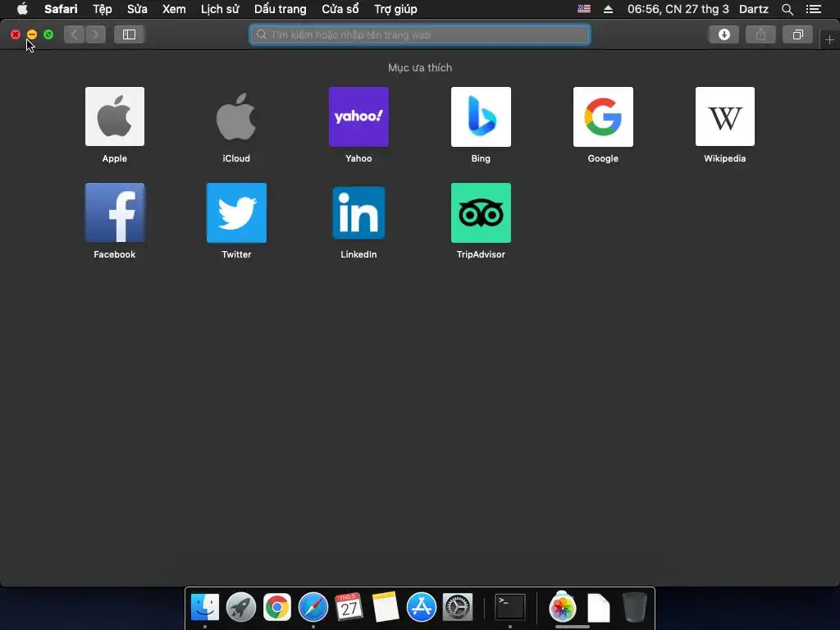Image resolution: width=840 pixels, height=630 pixels.
Task: Focus the search or address field
Action: (419, 34)
